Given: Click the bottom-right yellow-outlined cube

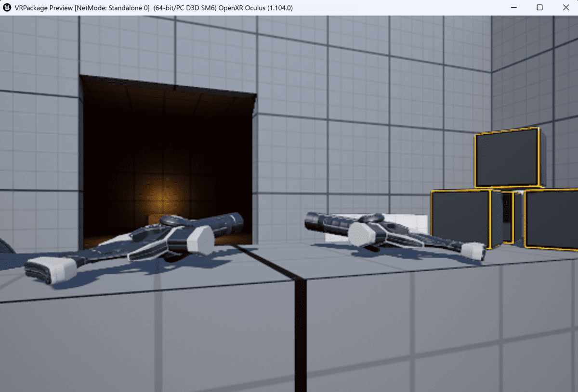Looking at the screenshot, I should (x=551, y=219).
